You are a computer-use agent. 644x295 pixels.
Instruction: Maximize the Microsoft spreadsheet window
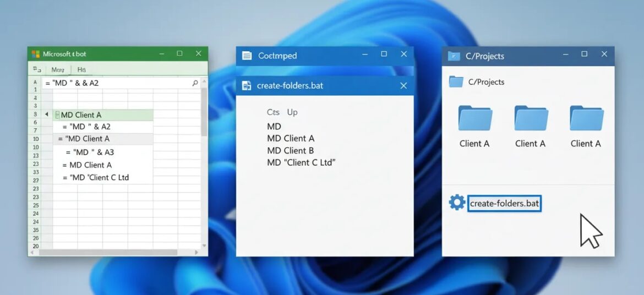[179, 53]
